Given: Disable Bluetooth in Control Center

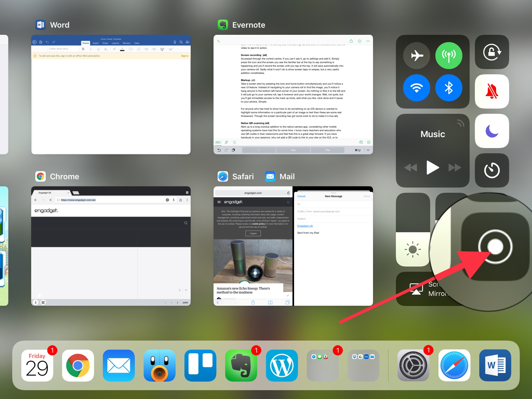Looking at the screenshot, I should coord(449,88).
